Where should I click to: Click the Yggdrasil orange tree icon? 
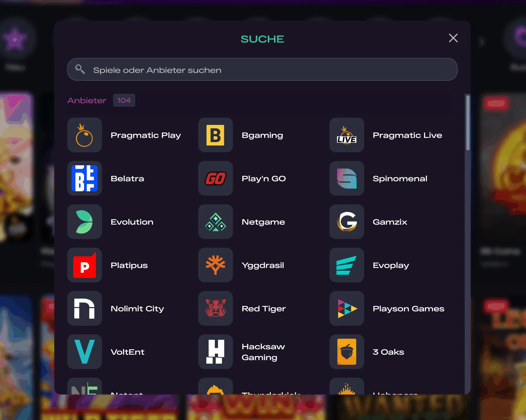pyautogui.click(x=215, y=265)
